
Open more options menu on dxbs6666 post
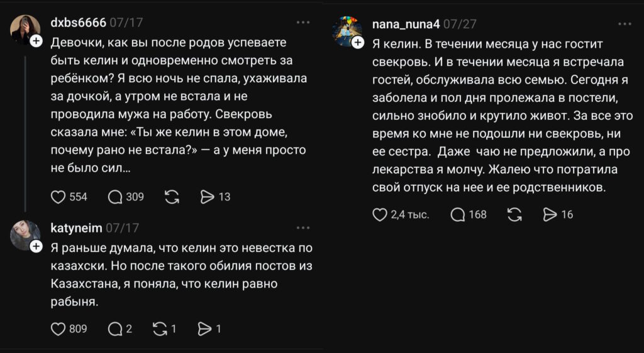[x=303, y=22]
